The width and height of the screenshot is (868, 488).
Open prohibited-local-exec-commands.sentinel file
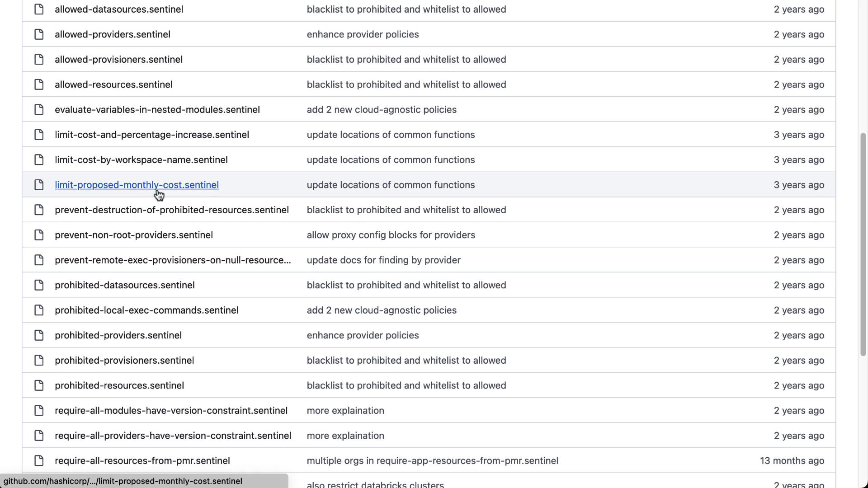pyautogui.click(x=146, y=310)
